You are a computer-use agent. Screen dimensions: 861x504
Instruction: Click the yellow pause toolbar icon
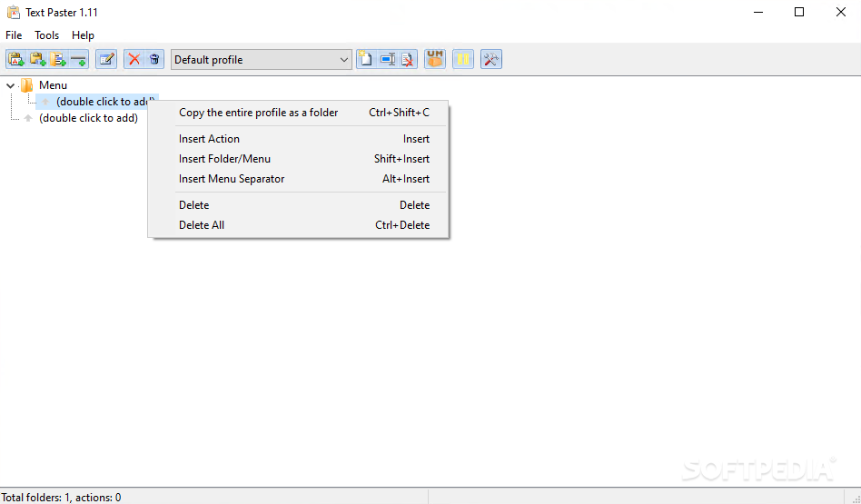[x=463, y=59]
